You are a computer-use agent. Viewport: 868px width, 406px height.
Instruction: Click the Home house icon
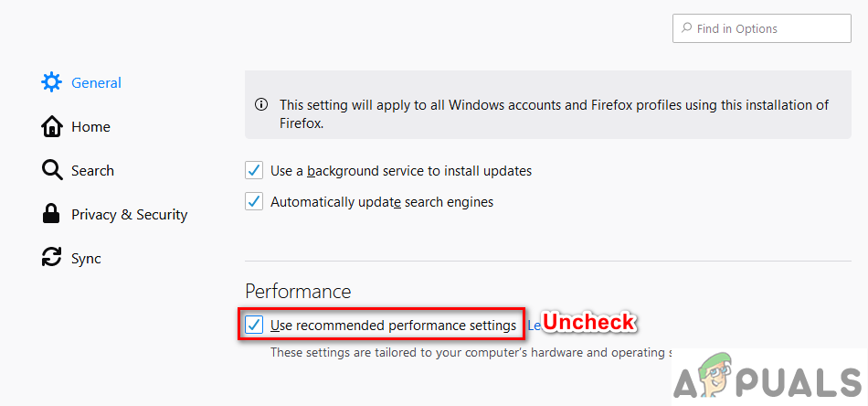click(51, 126)
